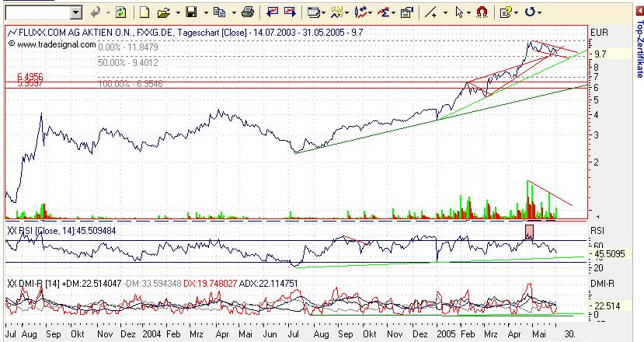Viewport: 644px width, 342px height.
Task: Select the arrow pointer tool
Action: click(x=460, y=12)
